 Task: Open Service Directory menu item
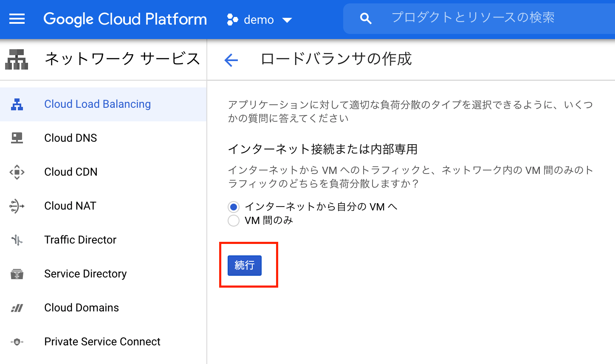tap(103, 274)
